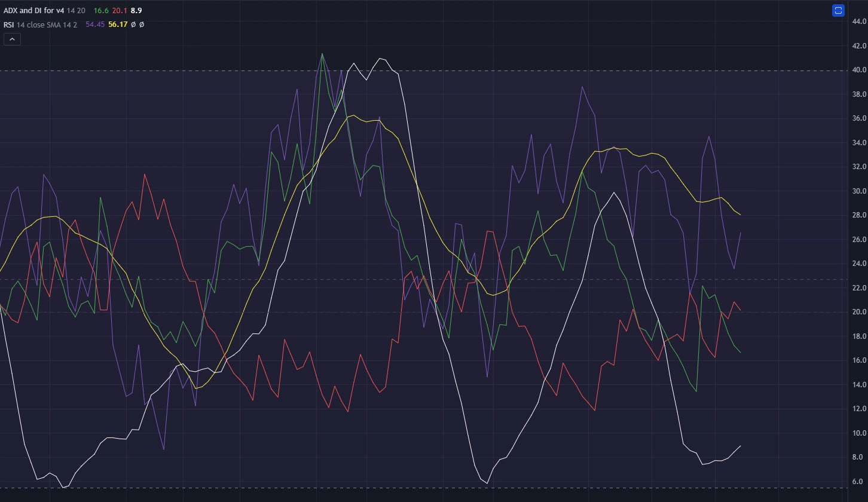Image resolution: width=868 pixels, height=502 pixels.
Task: Click the blue maximize pane icon
Action: [838, 11]
